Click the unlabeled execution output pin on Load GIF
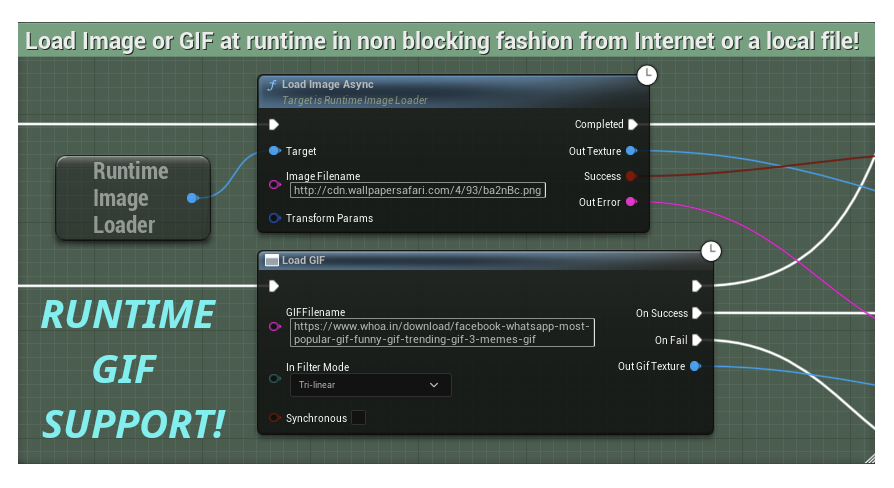Viewport: 894px width, 488px height. pyautogui.click(x=697, y=286)
